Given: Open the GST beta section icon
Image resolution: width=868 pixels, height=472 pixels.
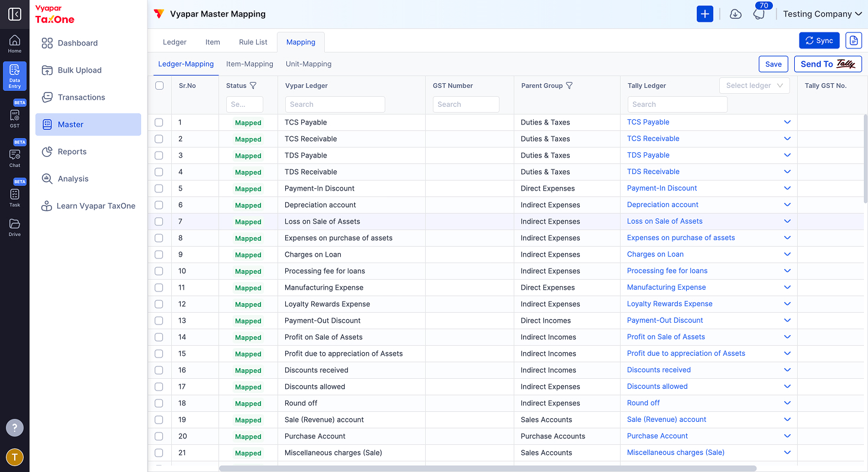Looking at the screenshot, I should point(15,118).
